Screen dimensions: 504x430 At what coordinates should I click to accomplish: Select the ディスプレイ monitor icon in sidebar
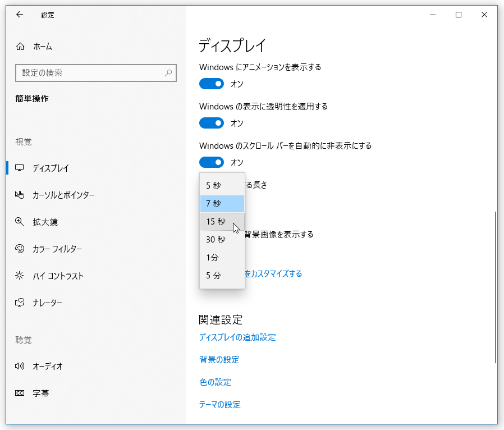tap(20, 168)
